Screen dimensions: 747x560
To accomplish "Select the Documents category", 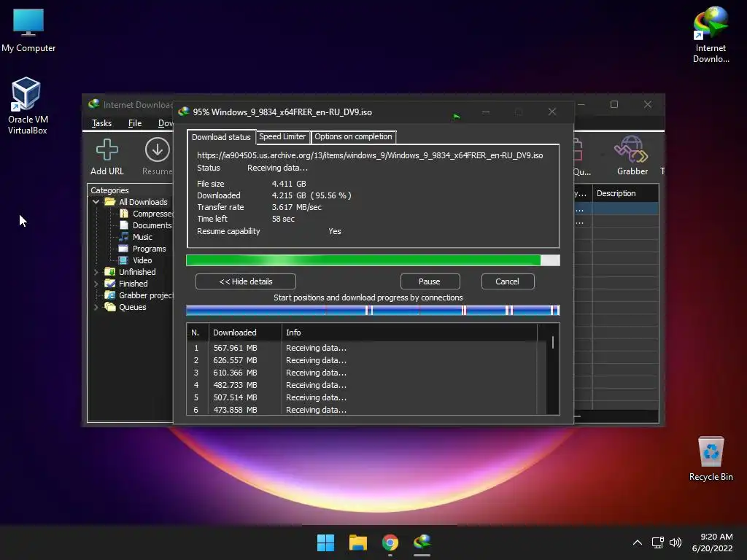I will (152, 225).
